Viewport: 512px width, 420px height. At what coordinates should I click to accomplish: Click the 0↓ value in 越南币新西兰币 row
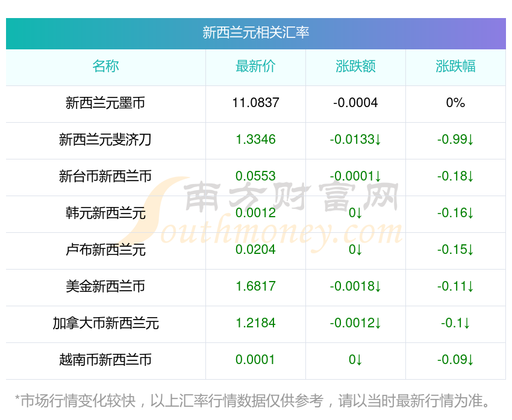click(x=355, y=360)
